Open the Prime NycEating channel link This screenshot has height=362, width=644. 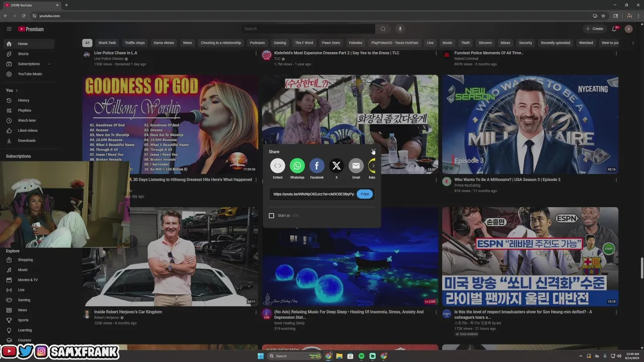(468, 186)
